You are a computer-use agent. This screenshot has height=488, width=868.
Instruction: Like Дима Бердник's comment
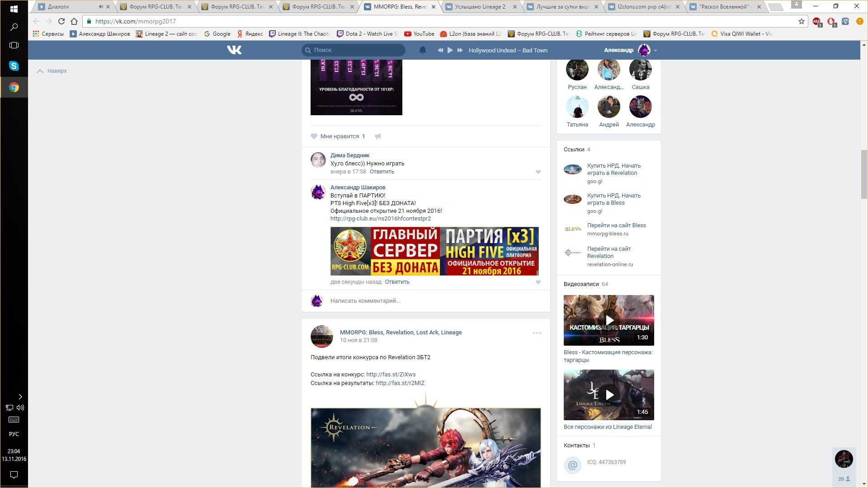[x=538, y=172]
